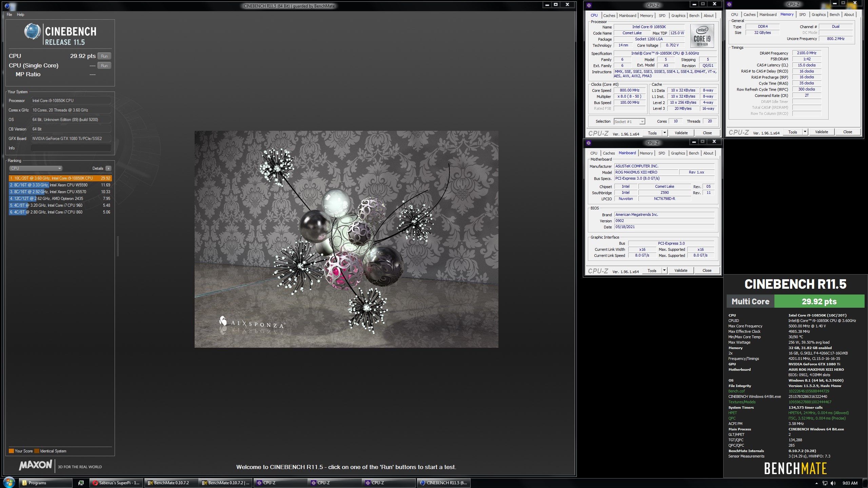Switch to CINEBENCH R11.5 taskbar button

444,483
